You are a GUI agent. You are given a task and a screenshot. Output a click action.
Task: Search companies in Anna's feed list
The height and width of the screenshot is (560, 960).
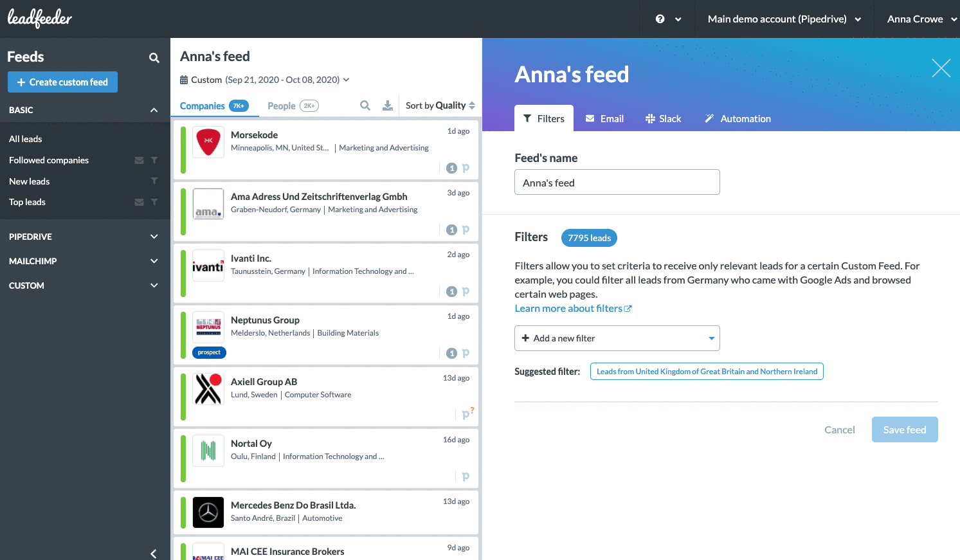point(365,105)
